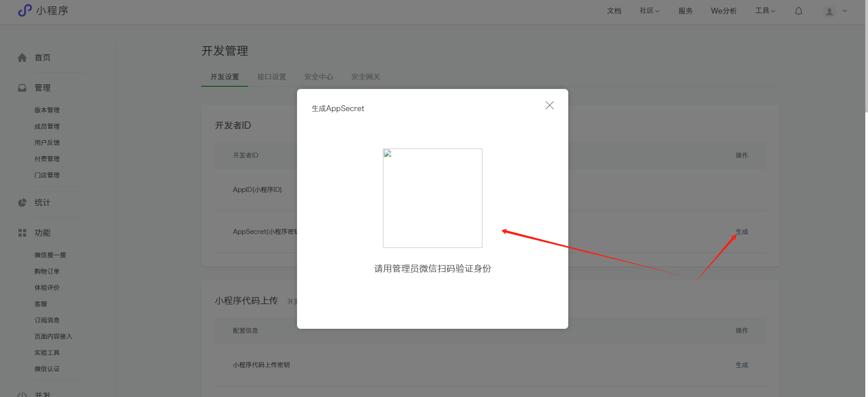The width and height of the screenshot is (868, 397).
Task: Click the user avatar icon
Action: (x=830, y=11)
